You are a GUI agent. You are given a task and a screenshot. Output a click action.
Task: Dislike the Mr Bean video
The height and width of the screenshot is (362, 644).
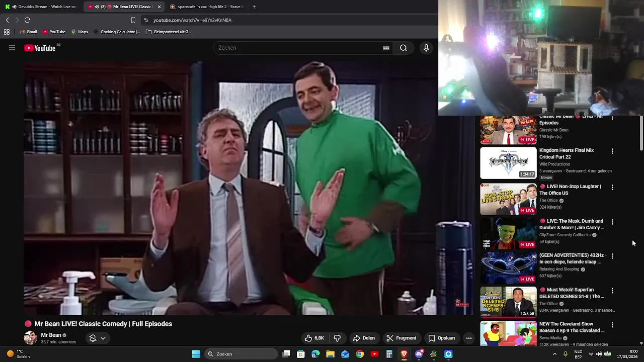(x=337, y=338)
